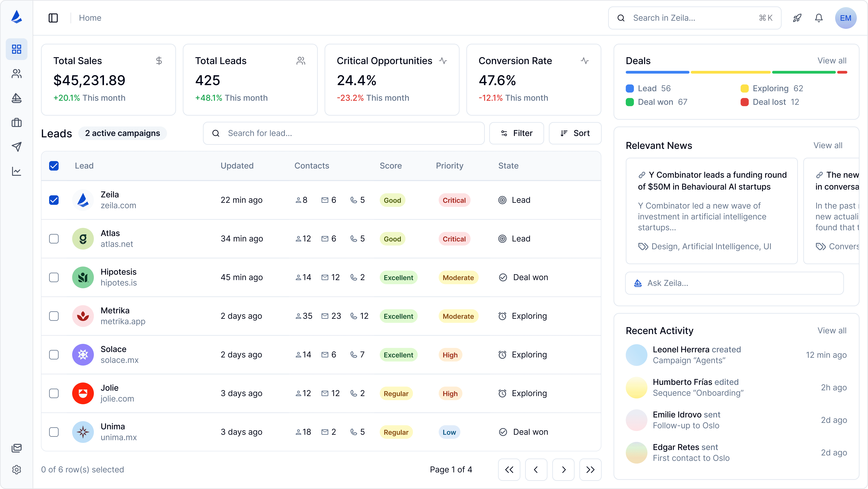Open the Sort menu for leads

[575, 133]
